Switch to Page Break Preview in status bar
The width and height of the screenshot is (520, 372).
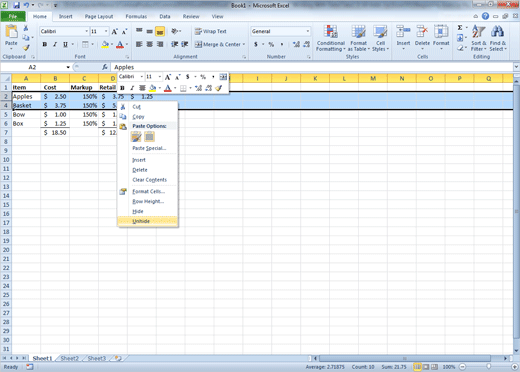[435, 367]
